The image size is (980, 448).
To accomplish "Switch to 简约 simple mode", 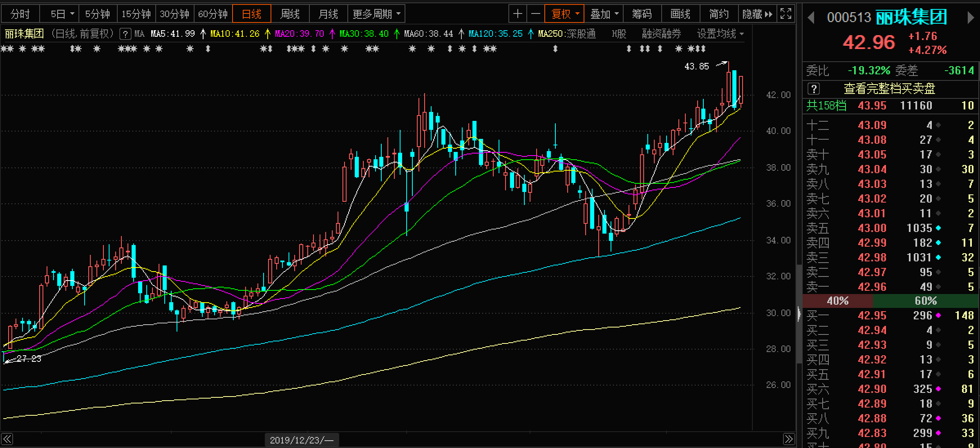I will coord(719,14).
